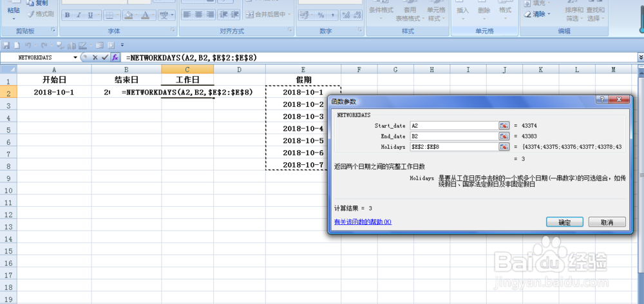Viewport: 644px width, 304px height.
Task: Click the phonetic guide 文 icon
Action: [164, 15]
